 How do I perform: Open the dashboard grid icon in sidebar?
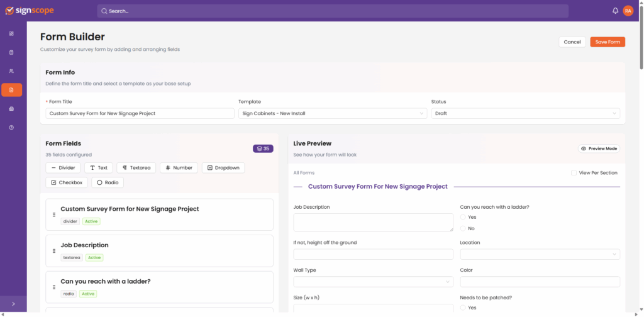coord(11,34)
